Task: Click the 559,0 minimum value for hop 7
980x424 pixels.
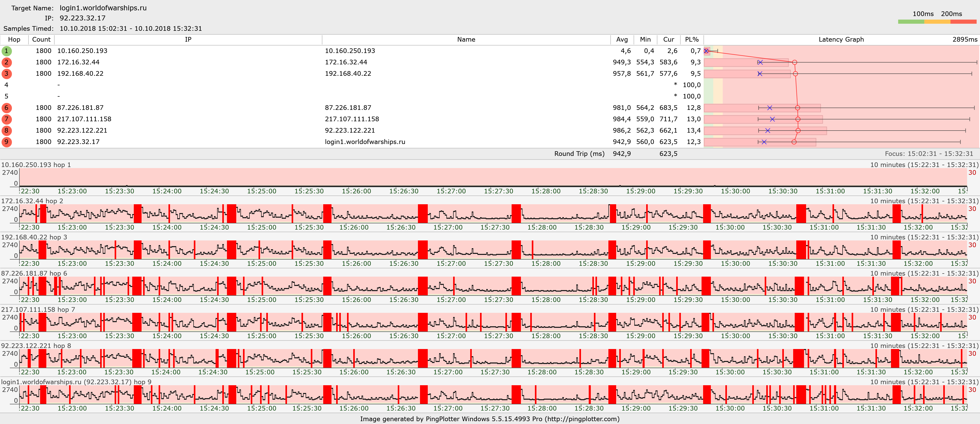Action: click(645, 119)
